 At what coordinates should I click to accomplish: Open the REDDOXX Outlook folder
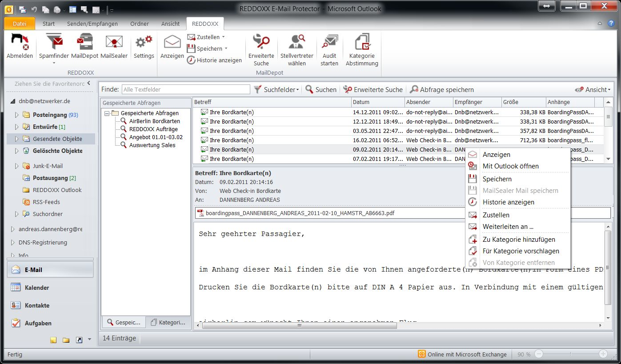[52, 190]
